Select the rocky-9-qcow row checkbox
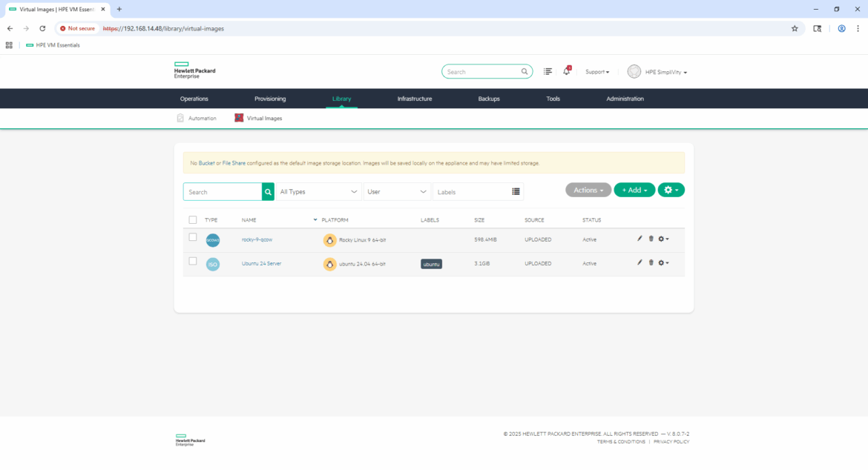Image resolution: width=868 pixels, height=470 pixels. click(193, 237)
